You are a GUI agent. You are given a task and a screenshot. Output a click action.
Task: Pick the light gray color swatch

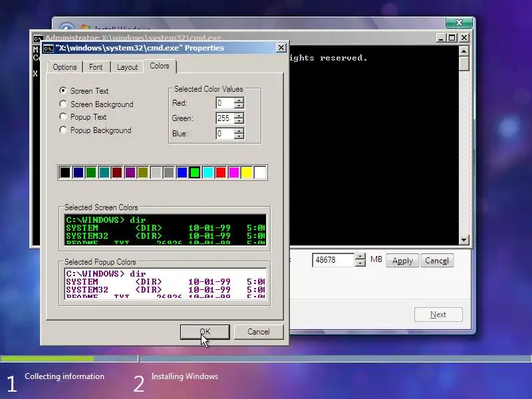156,172
